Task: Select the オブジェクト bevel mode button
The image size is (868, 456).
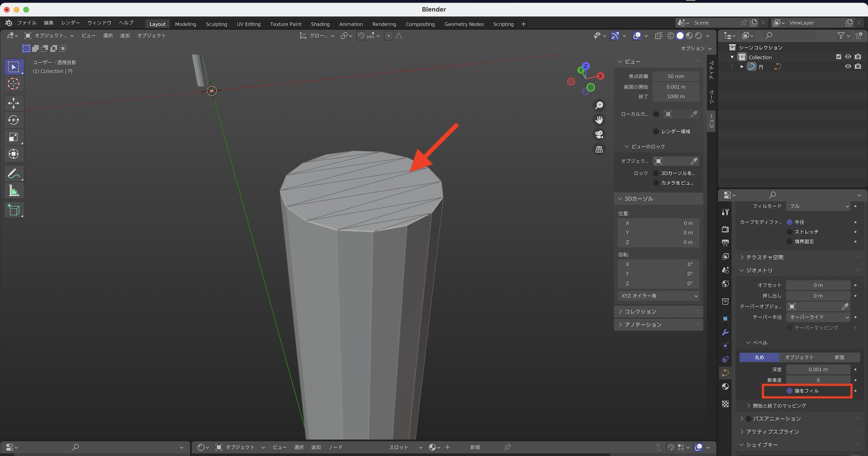Action: point(799,357)
